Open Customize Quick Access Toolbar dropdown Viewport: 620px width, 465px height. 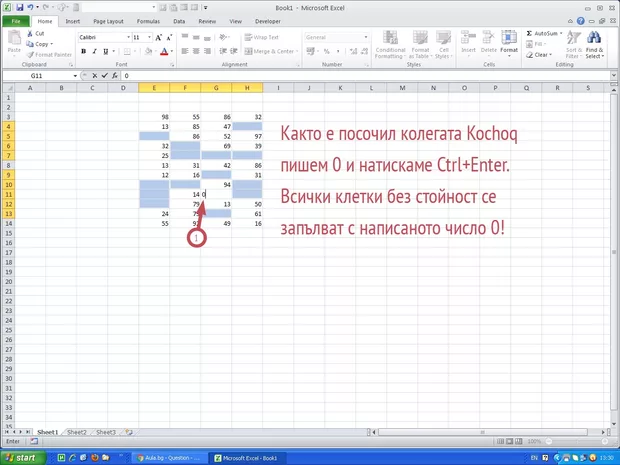(x=206, y=8)
